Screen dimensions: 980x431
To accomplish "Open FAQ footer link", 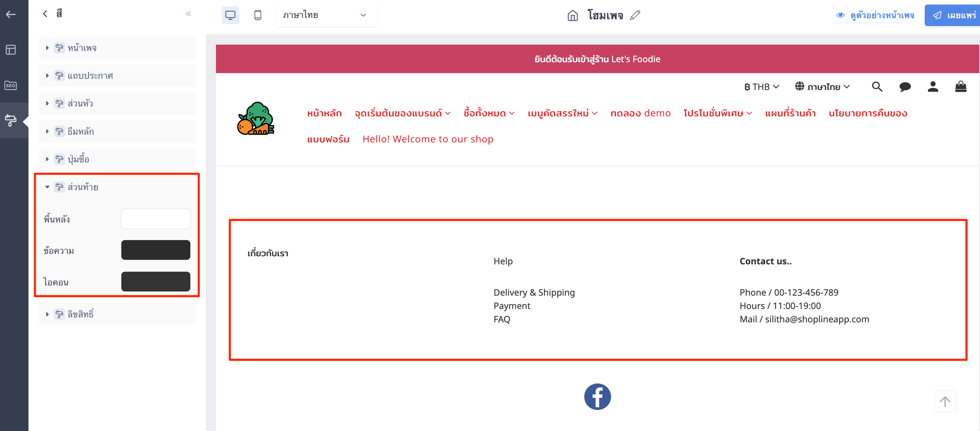I will pyautogui.click(x=502, y=319).
